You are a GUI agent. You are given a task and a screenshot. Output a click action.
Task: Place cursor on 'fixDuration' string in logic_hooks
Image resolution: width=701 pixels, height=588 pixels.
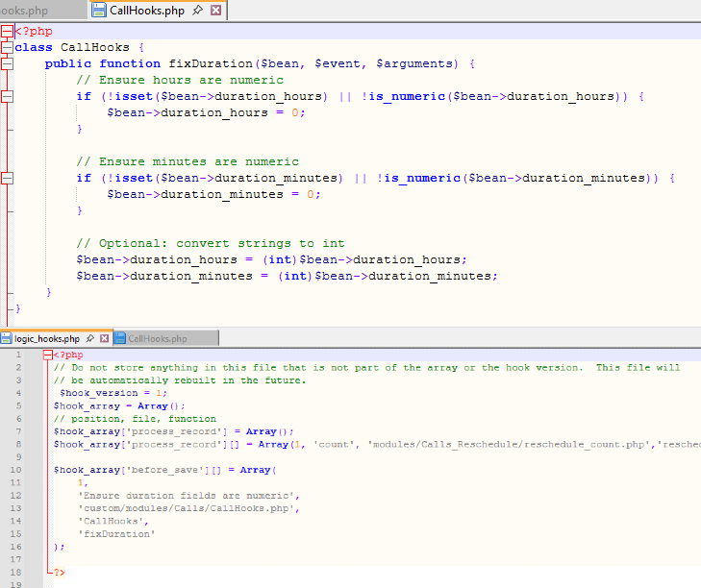pyautogui.click(x=116, y=533)
